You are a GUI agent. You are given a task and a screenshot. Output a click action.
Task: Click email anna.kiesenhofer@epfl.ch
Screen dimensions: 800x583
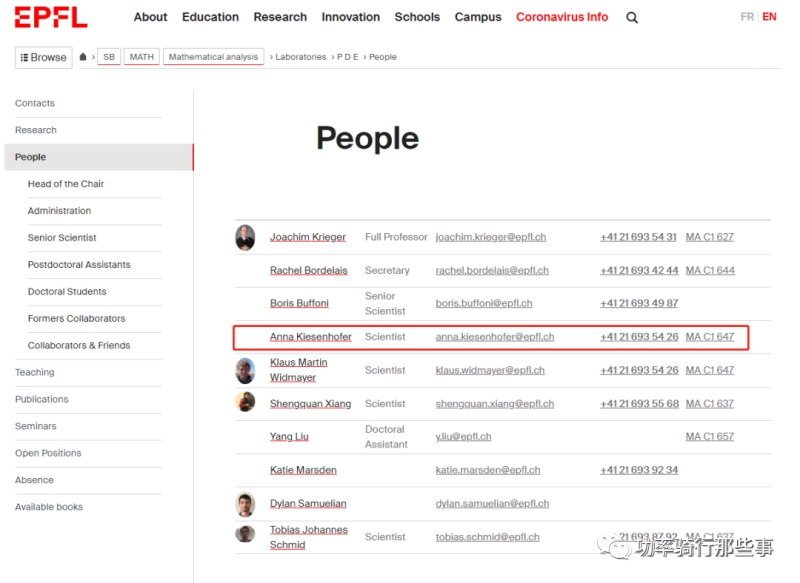pos(495,337)
